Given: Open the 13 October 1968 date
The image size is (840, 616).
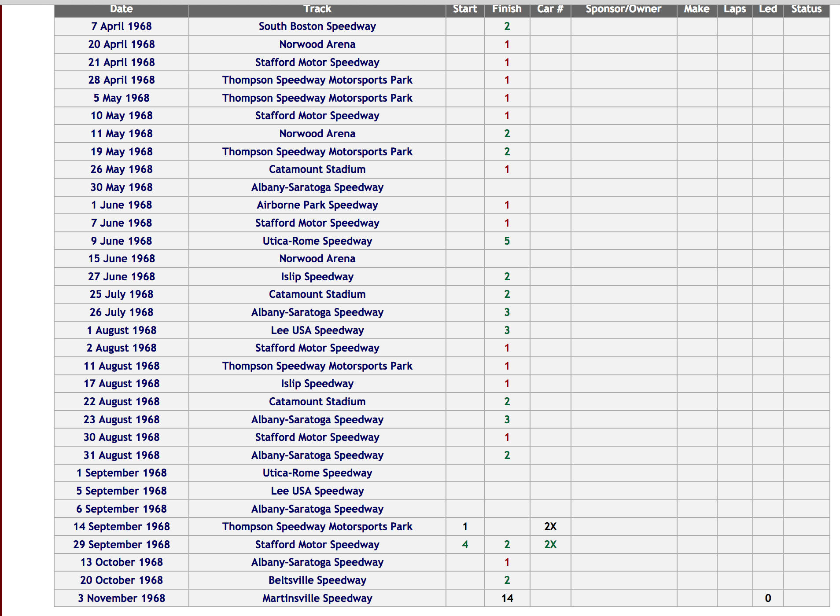Looking at the screenshot, I should [x=122, y=562].
